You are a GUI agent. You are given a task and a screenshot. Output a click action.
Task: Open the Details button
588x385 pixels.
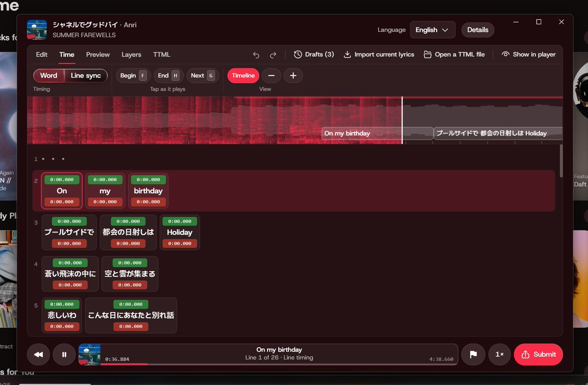(478, 30)
